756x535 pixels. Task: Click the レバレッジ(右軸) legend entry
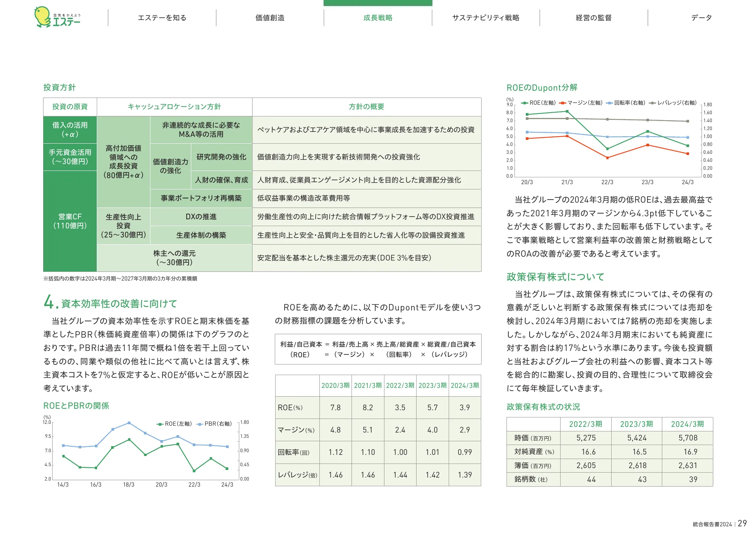point(673,103)
